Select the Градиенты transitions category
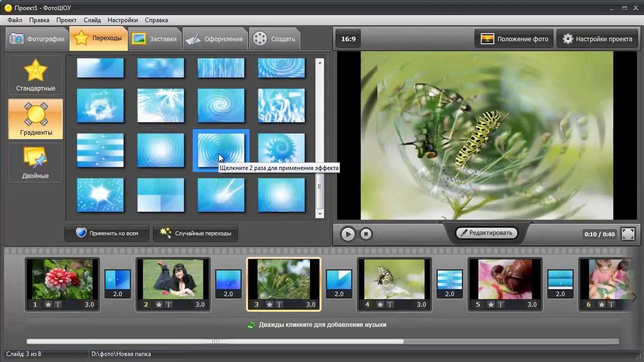Viewport: 644px width, 362px height. point(36,119)
